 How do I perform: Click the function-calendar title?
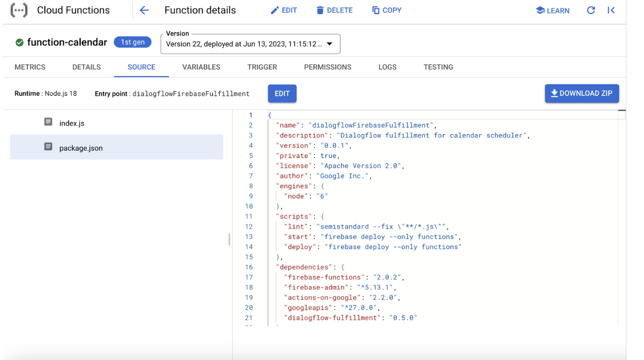click(67, 42)
